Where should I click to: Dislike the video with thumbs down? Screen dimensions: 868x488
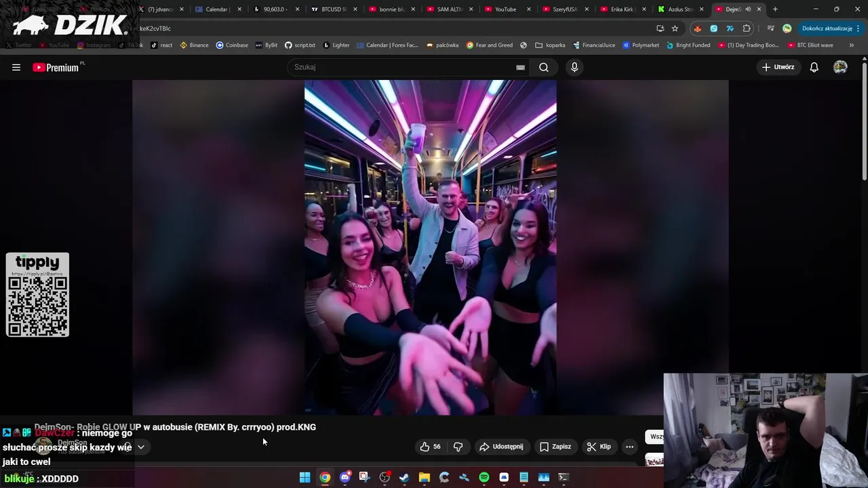458,447
